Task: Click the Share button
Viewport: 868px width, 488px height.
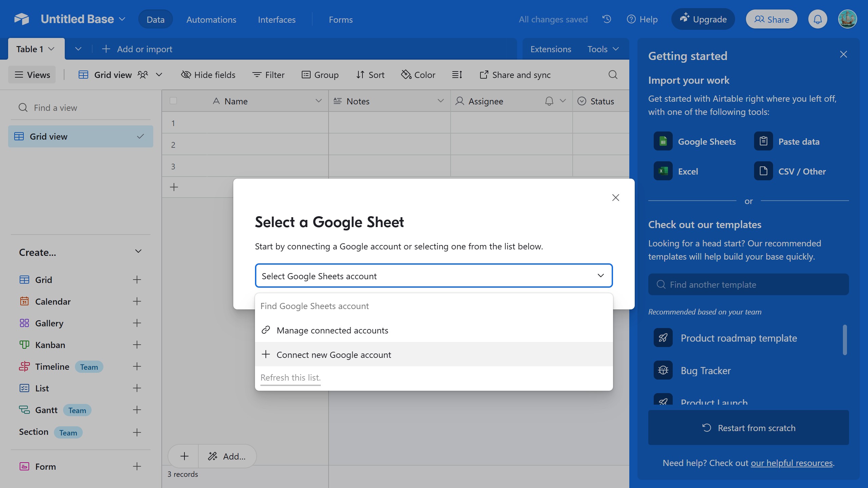Action: tap(772, 19)
